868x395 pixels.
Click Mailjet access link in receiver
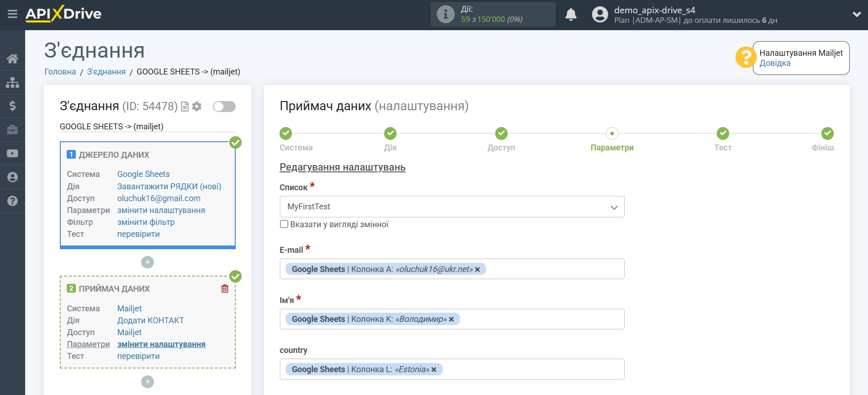click(x=129, y=332)
